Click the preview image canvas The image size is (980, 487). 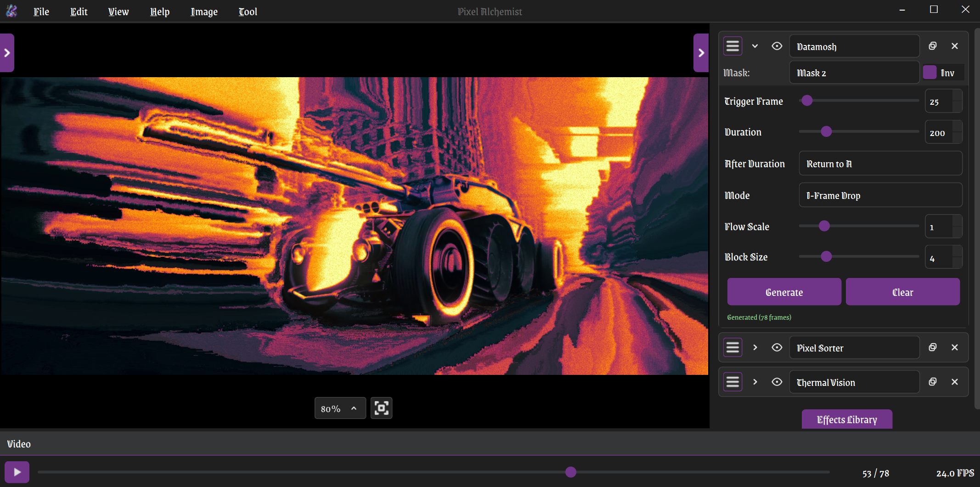coord(355,226)
